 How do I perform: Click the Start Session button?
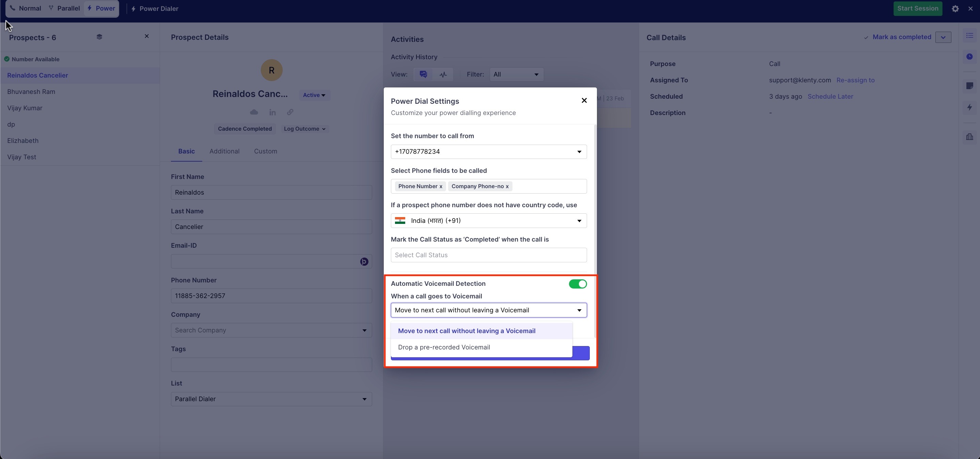click(917, 9)
